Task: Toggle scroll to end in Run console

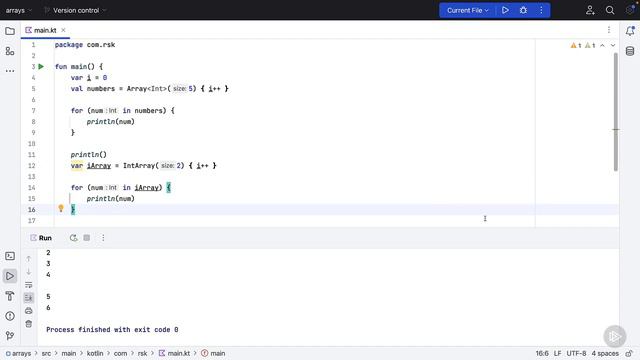Action: click(x=29, y=298)
